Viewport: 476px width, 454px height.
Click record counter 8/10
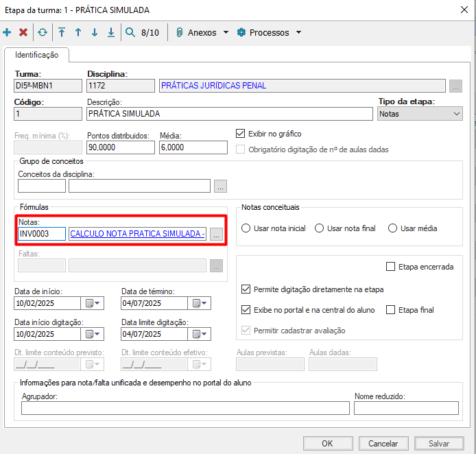[x=150, y=32]
